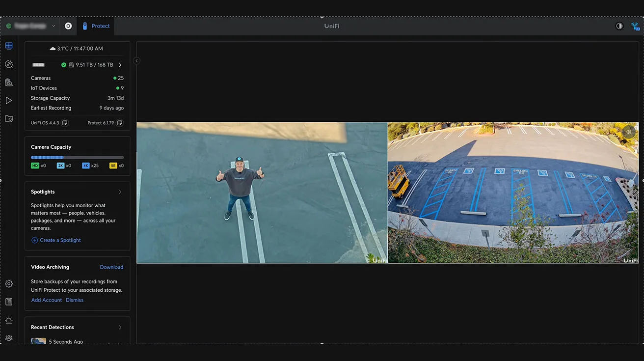
Task: Open the Dashboard grid view icon
Action: (x=9, y=46)
